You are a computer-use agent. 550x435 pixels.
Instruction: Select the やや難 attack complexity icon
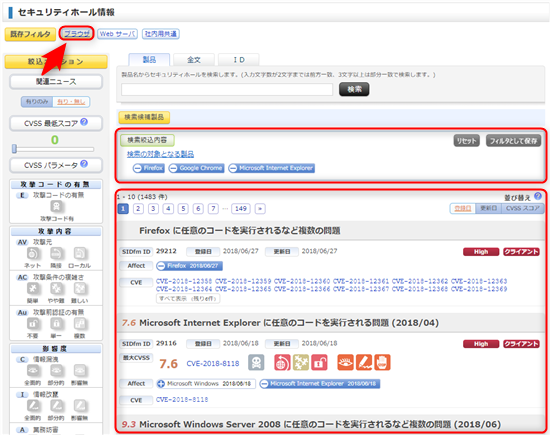(56, 289)
